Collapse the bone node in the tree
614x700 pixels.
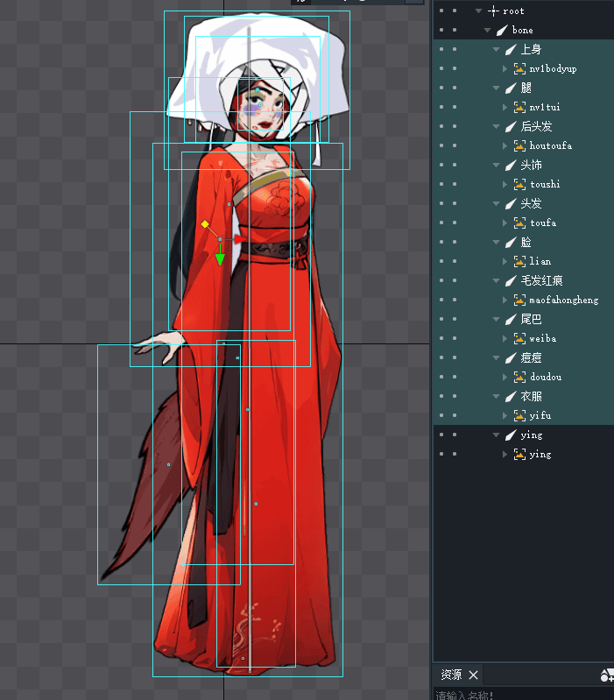click(488, 30)
